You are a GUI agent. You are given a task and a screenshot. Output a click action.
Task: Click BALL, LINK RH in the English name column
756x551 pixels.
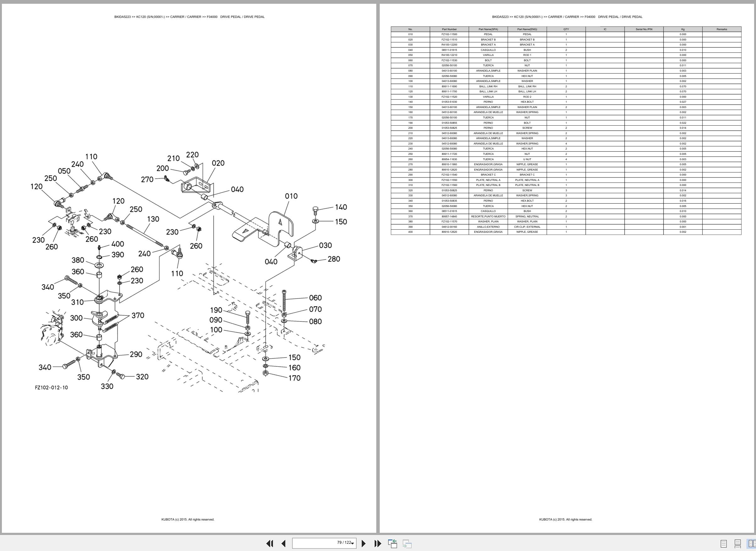(x=527, y=86)
